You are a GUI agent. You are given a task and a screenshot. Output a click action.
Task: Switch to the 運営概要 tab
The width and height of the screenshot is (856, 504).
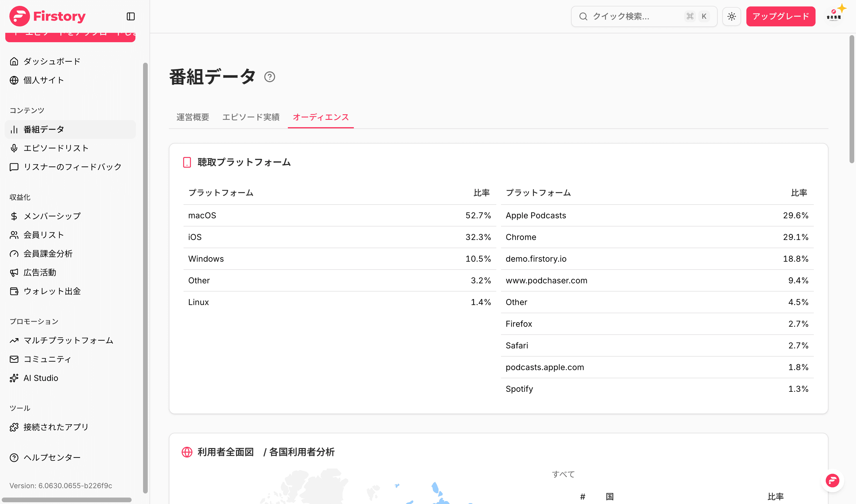(193, 117)
